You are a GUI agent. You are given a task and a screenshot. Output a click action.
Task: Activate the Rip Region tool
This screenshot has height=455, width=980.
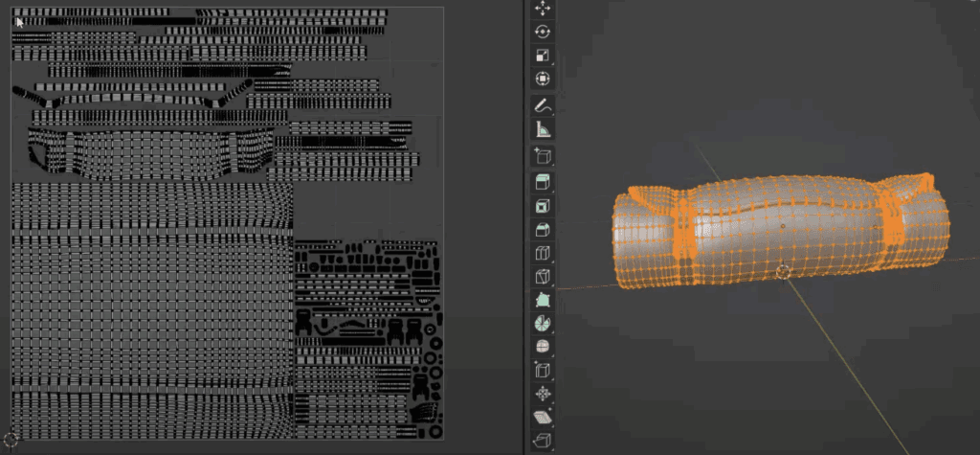pyautogui.click(x=542, y=441)
